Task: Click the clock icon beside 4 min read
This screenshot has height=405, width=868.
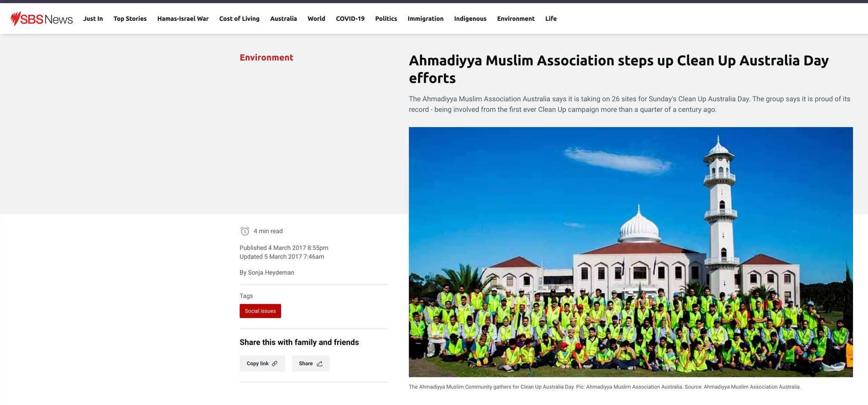Action: pos(245,231)
